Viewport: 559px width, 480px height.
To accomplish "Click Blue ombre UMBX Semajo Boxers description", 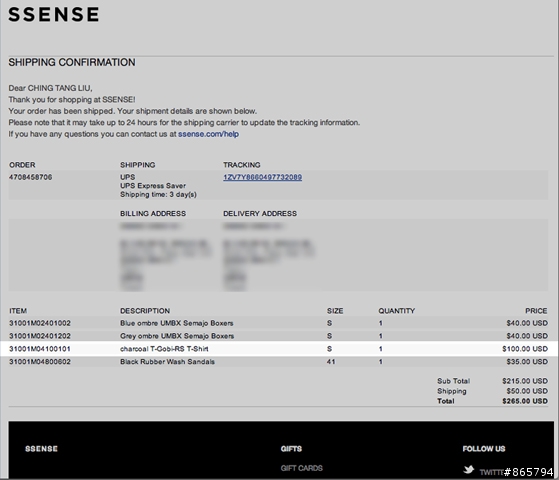I will coord(177,323).
